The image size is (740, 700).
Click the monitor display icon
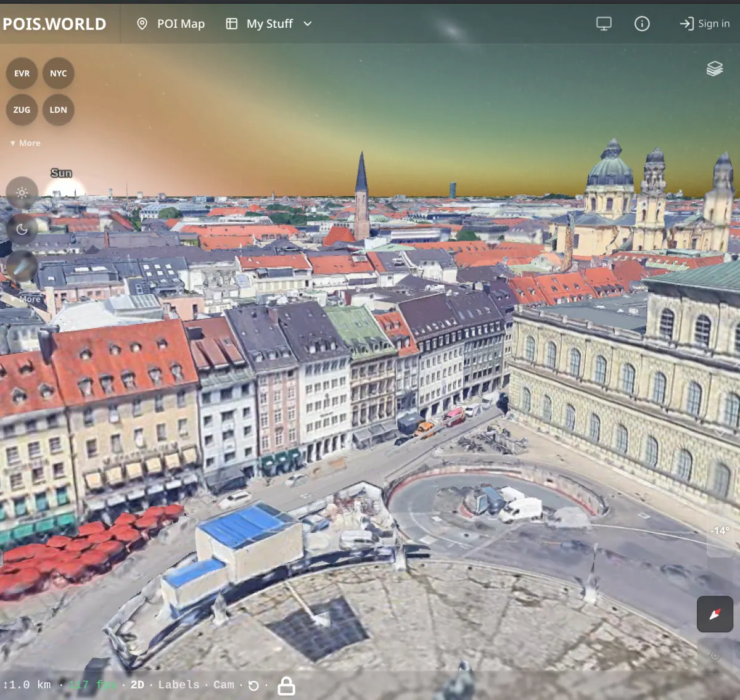point(604,23)
